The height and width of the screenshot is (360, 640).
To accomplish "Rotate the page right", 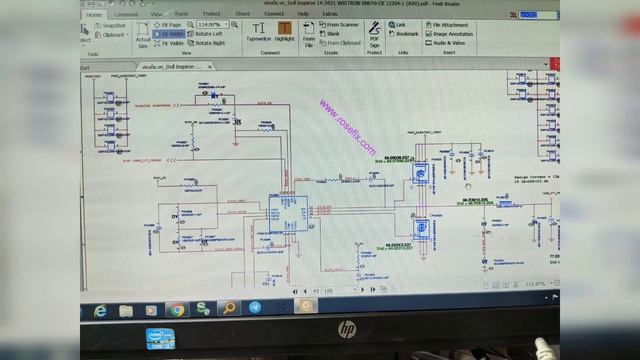I will pyautogui.click(x=206, y=43).
